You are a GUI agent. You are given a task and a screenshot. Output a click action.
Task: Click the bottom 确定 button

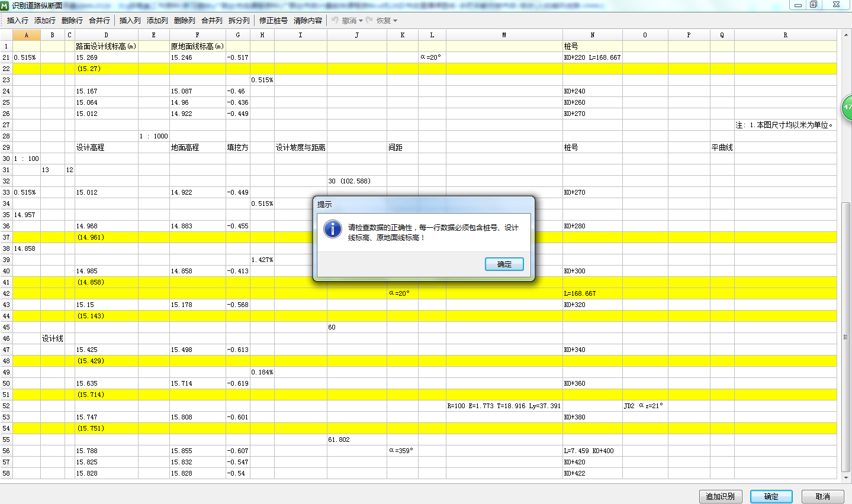[x=771, y=496]
